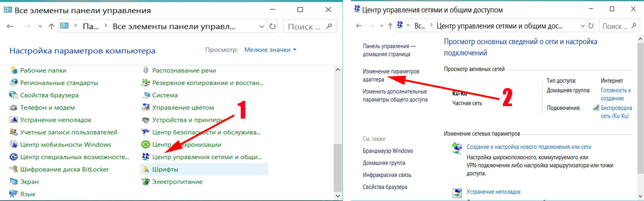Image resolution: width=644 pixels, height=201 pixels.
Task: Click the Распознавание речи microphone icon
Action: [x=146, y=70]
